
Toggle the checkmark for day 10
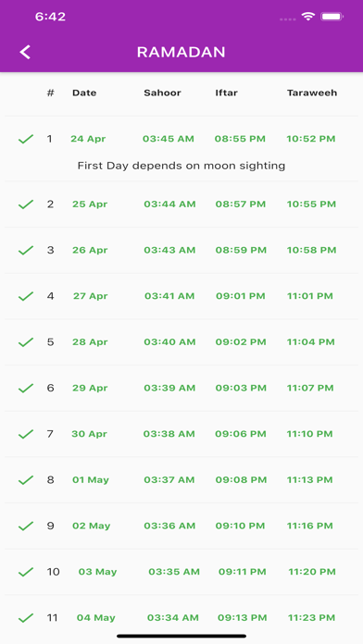26,572
